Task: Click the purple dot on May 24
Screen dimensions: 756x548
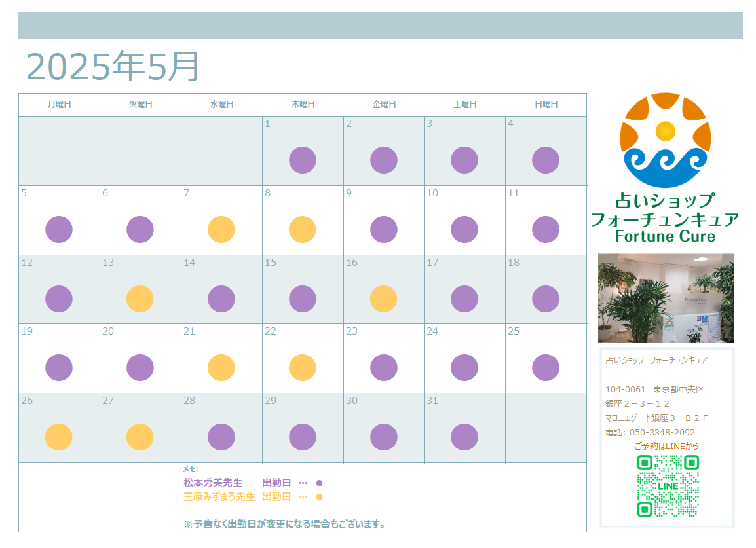Action: pyautogui.click(x=464, y=368)
